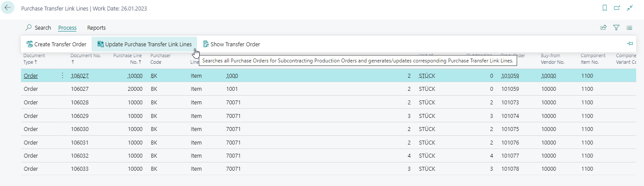The width and height of the screenshot is (644, 186).
Task: Choose Show Transfer Order action
Action: click(x=232, y=44)
